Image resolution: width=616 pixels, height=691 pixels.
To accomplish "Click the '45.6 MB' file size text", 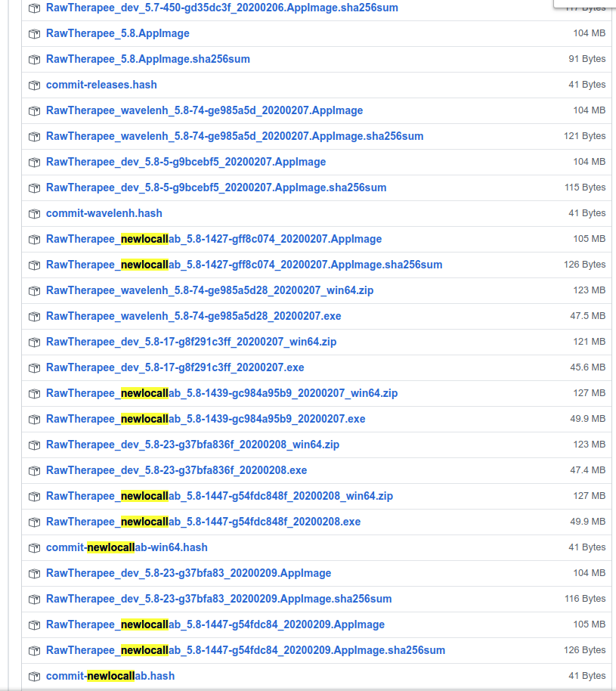I will tap(588, 367).
